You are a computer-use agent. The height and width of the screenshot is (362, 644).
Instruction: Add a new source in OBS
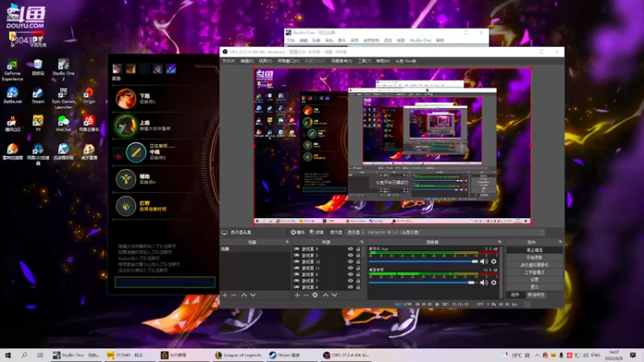(x=297, y=294)
